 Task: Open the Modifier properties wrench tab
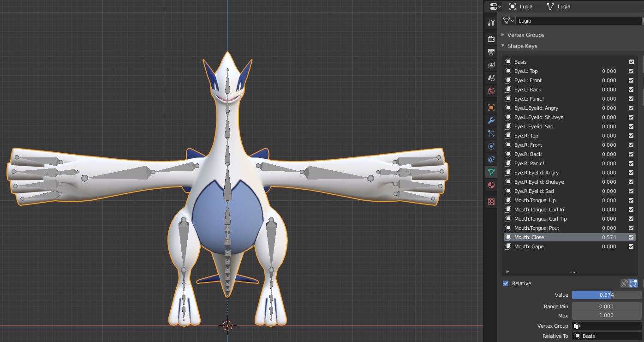[x=491, y=120]
